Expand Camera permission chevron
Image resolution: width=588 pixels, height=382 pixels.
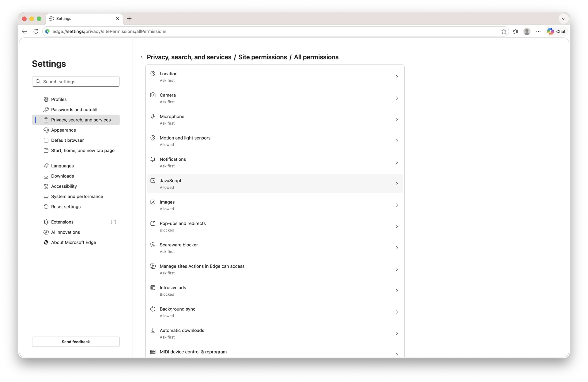[x=397, y=98]
